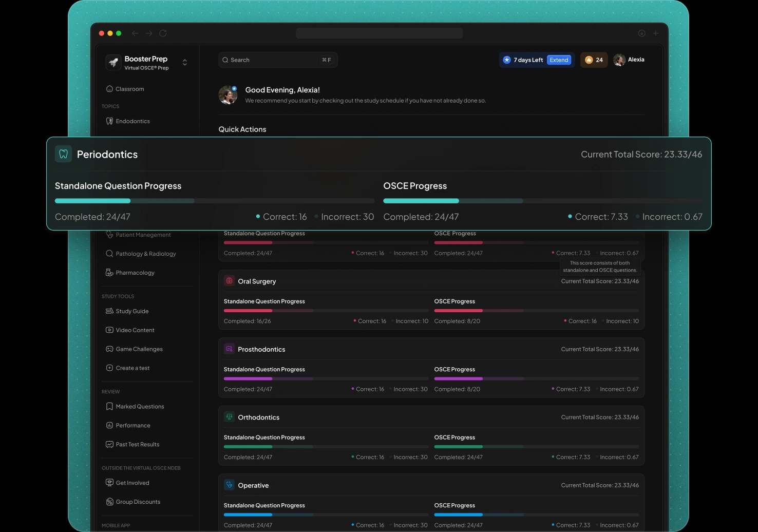Click the Create a test plus icon

coord(109,368)
